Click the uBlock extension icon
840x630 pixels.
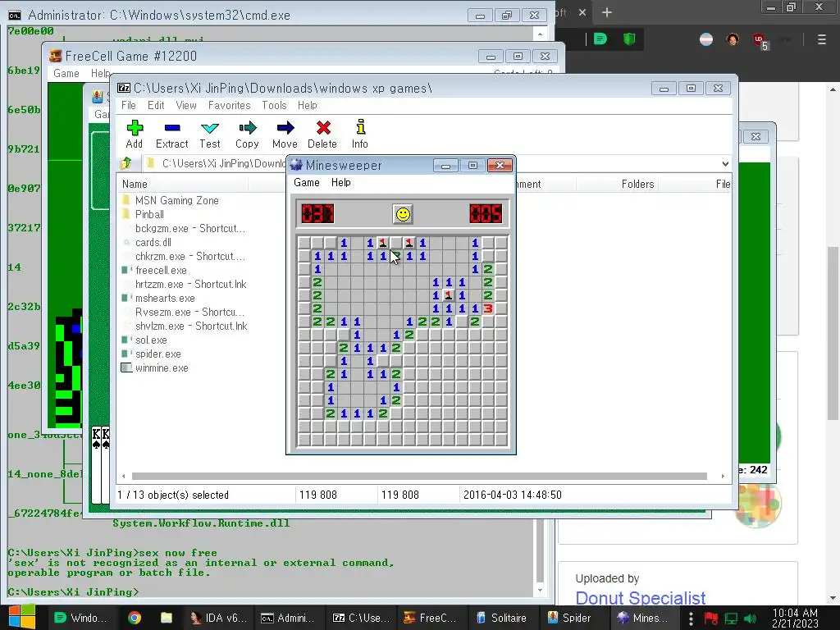coord(760,41)
